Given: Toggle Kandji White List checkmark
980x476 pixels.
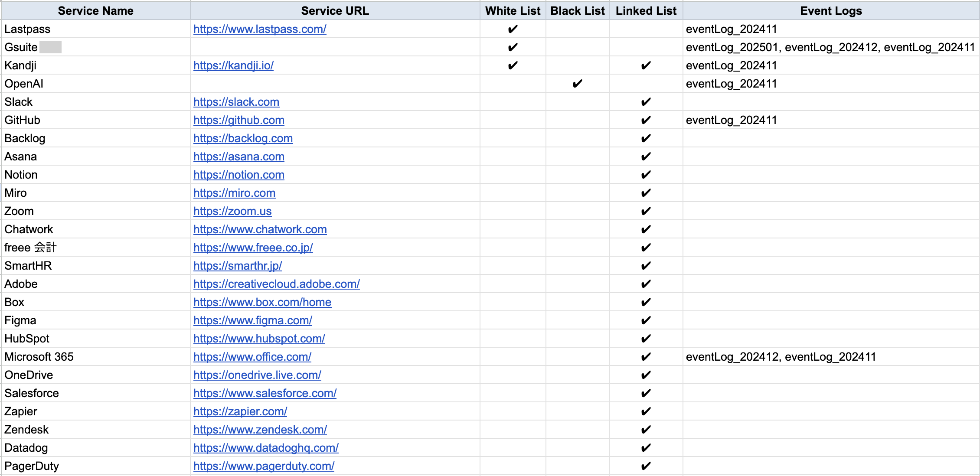Looking at the screenshot, I should coord(513,65).
